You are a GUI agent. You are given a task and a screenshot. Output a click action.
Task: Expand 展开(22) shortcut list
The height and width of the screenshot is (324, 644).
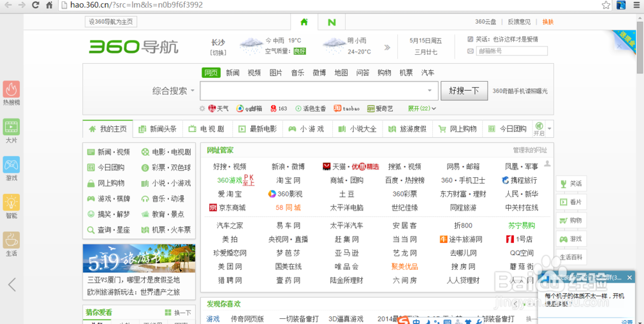pos(422,108)
